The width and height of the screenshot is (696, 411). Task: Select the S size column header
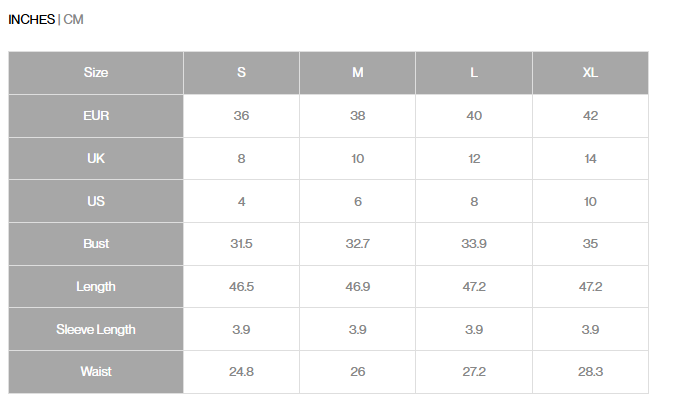click(x=241, y=73)
